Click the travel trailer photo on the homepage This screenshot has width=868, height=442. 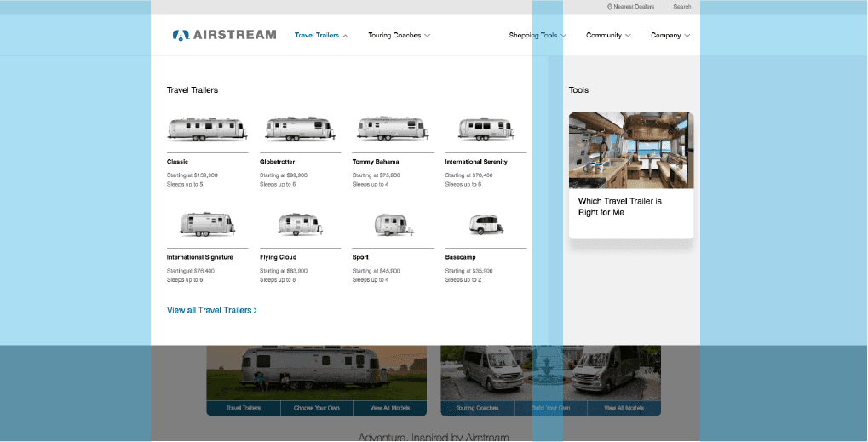(317, 373)
